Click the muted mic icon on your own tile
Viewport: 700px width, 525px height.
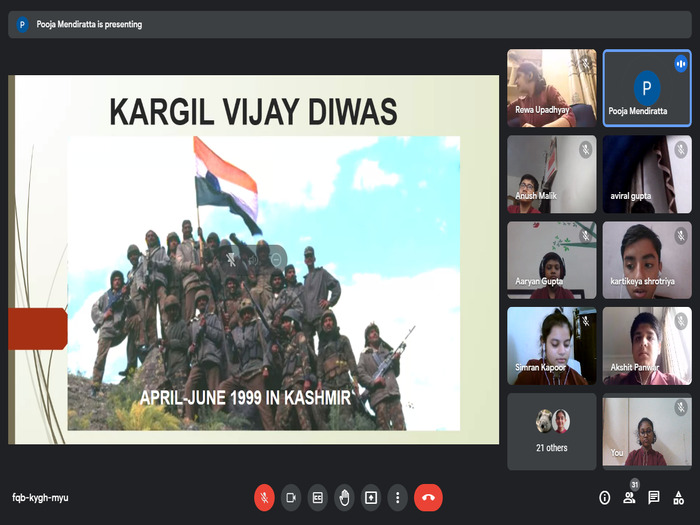pyautogui.click(x=680, y=407)
